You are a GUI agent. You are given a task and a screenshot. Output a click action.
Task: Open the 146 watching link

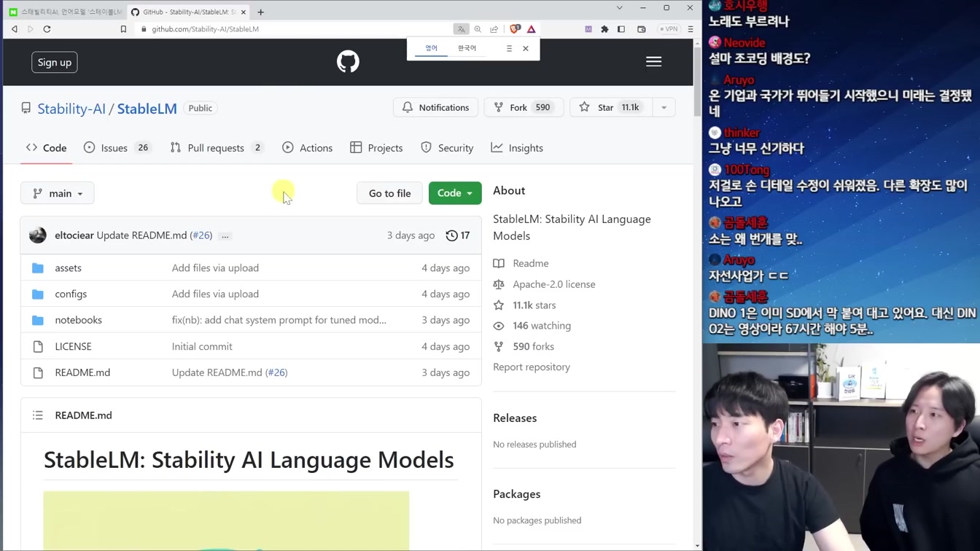pyautogui.click(x=542, y=326)
